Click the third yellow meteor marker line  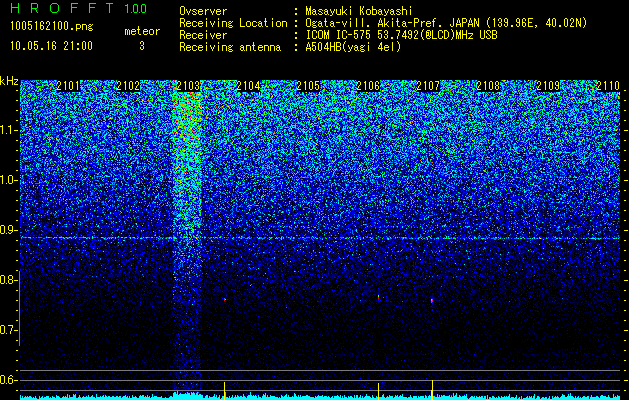tap(432, 390)
